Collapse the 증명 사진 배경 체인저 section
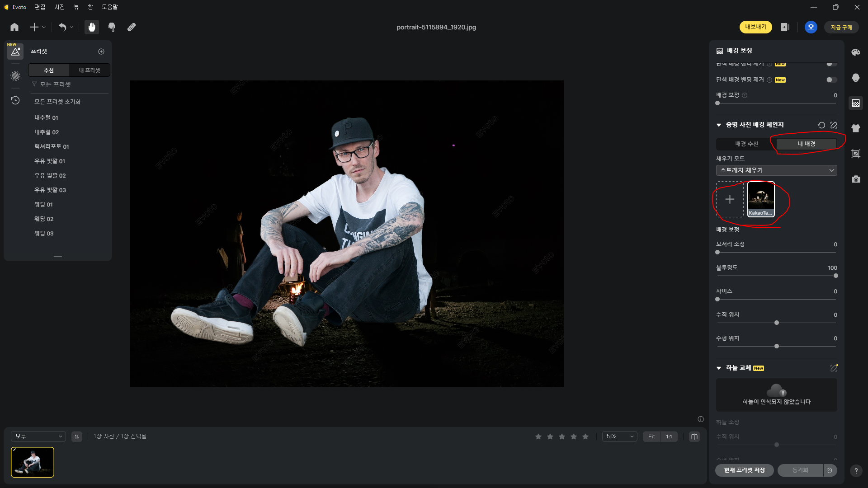The width and height of the screenshot is (868, 488). tap(719, 125)
